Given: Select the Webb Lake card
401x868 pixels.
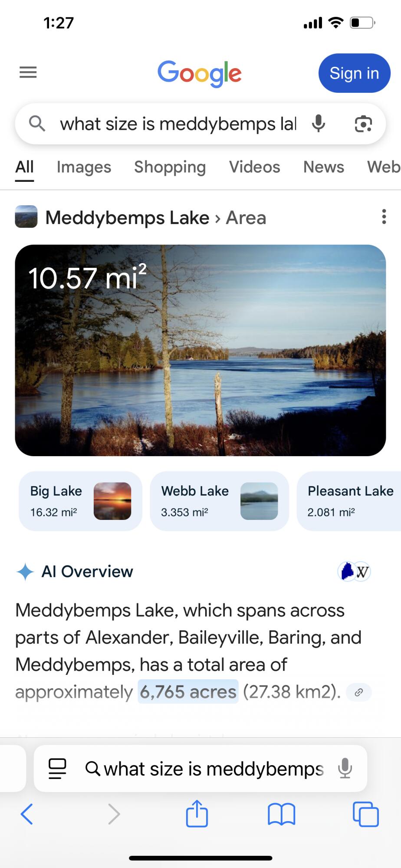Looking at the screenshot, I should (x=219, y=501).
